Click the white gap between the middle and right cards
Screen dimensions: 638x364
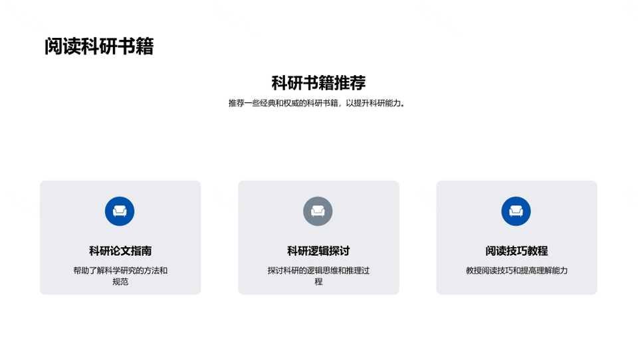[417, 238]
